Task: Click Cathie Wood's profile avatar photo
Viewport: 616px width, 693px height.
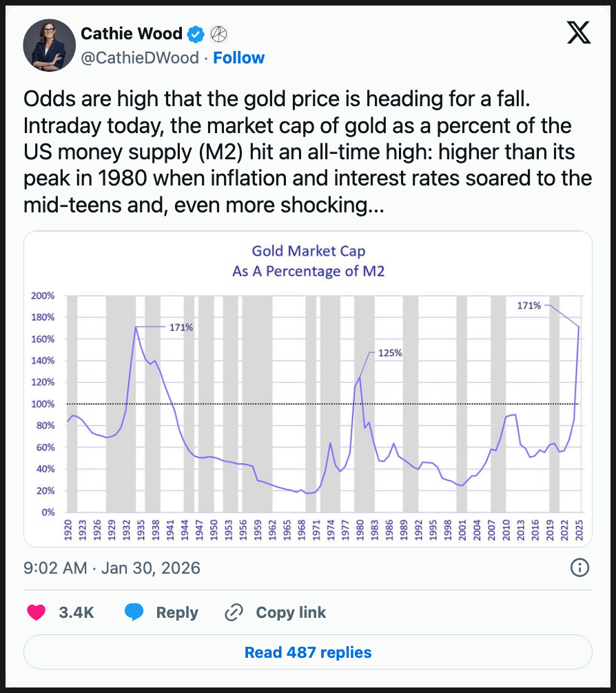Action: 49,46
